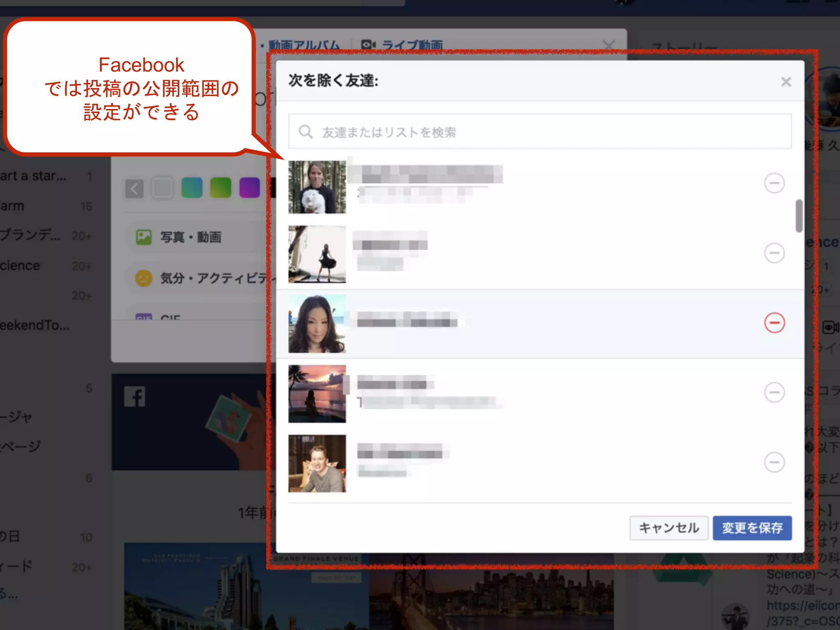Click the 写真・動画 option in the composer
840x630 pixels.
(x=197, y=237)
